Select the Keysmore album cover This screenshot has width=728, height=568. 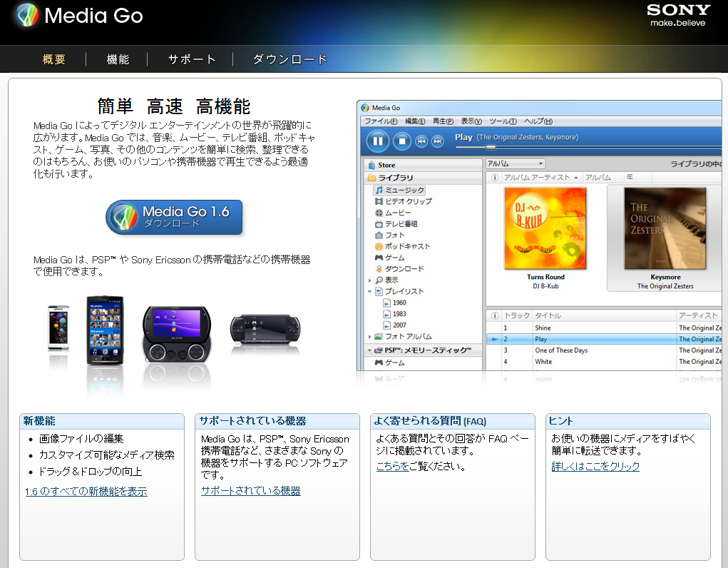[665, 228]
